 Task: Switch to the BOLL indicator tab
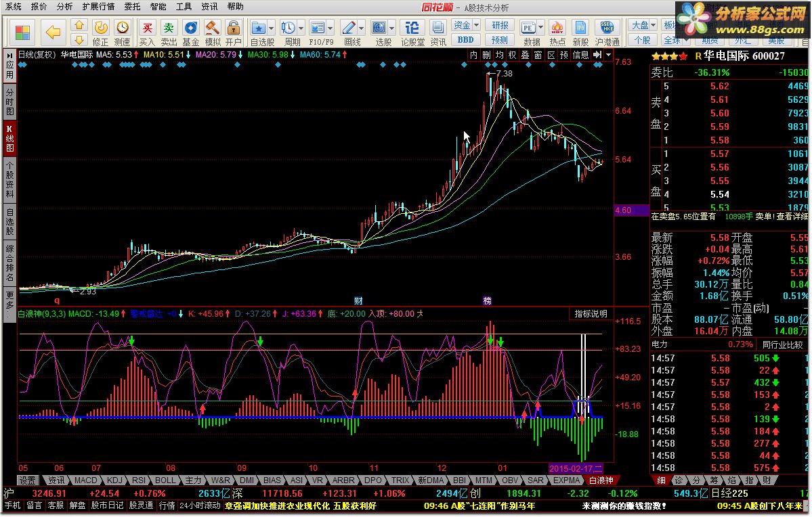point(166,480)
